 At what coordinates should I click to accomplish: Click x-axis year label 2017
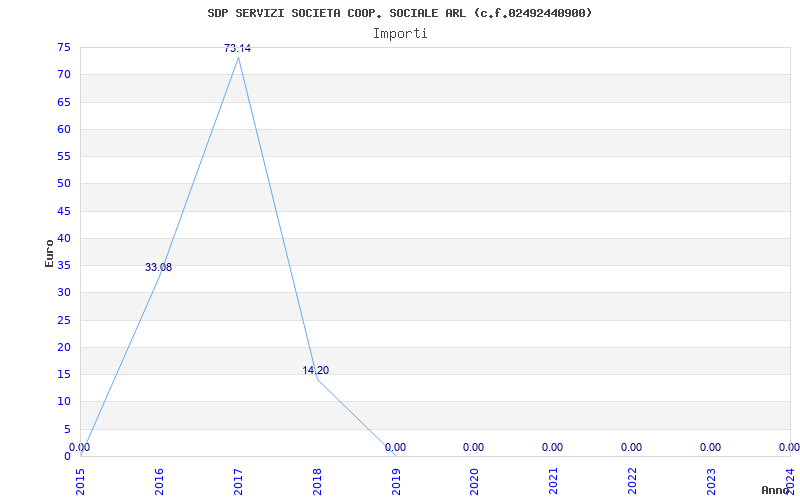click(x=238, y=482)
